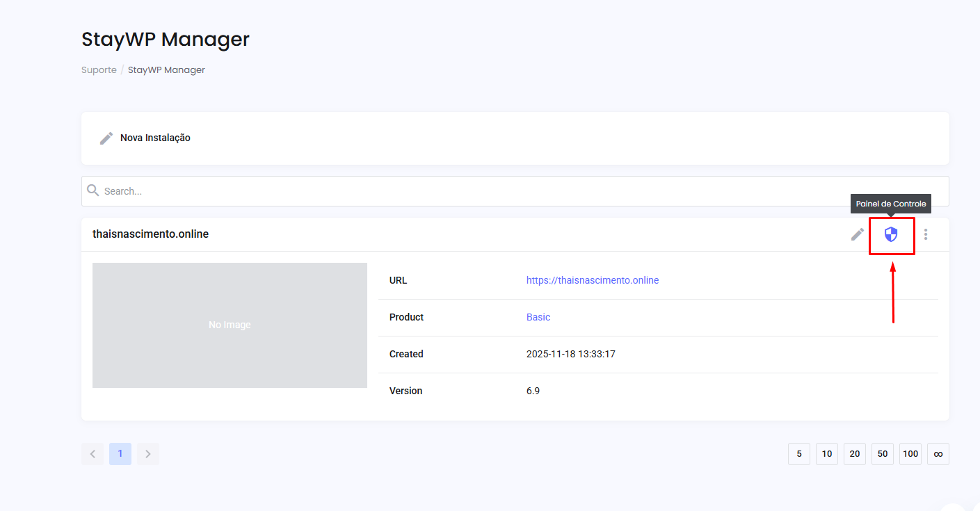
Task: Open the thaisnascimento.online URL link
Action: (x=593, y=279)
